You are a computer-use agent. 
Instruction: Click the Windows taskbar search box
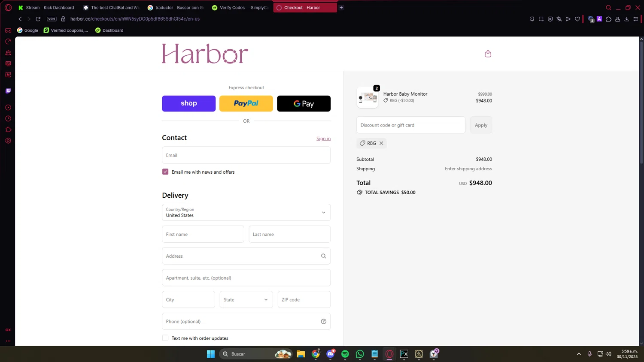click(256, 354)
